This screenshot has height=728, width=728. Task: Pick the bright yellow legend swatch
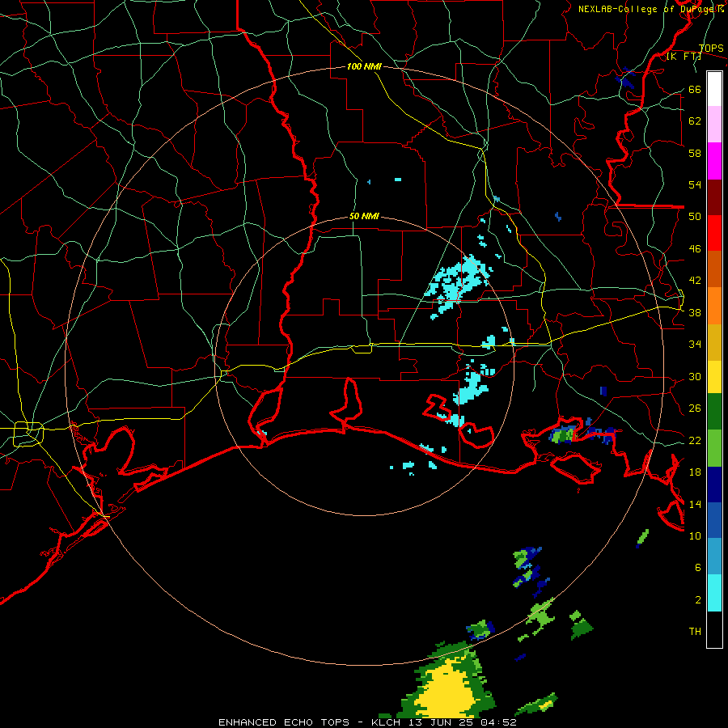(x=714, y=377)
